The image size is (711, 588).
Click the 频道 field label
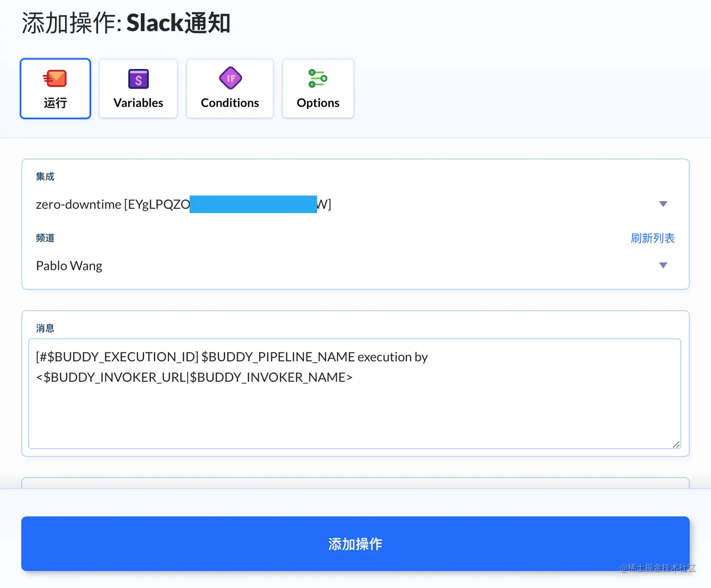(x=45, y=238)
